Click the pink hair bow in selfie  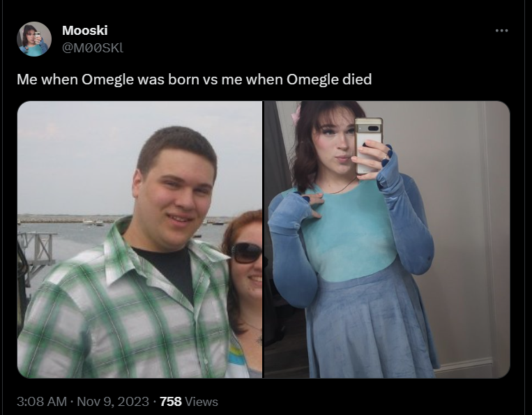point(297,114)
